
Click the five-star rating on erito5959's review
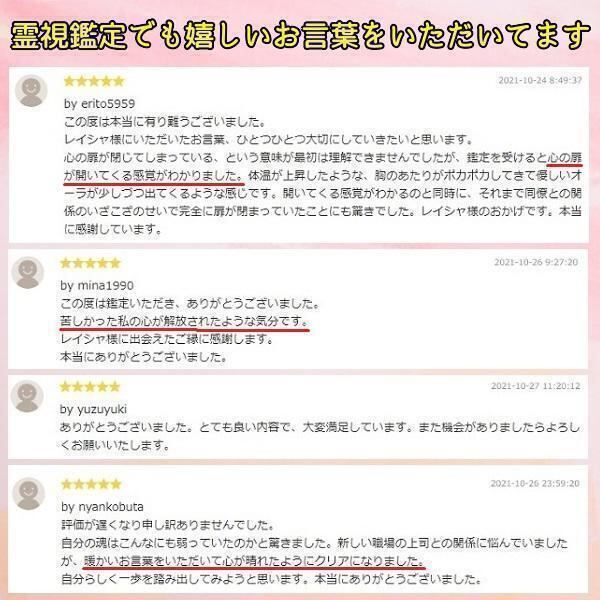[x=94, y=81]
